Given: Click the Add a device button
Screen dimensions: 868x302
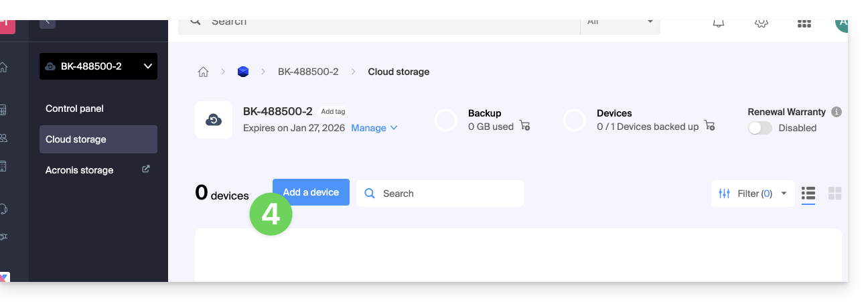Looking at the screenshot, I should coord(311,192).
